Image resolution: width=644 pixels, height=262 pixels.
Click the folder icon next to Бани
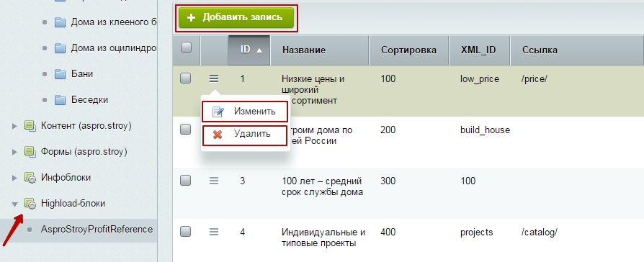(61, 74)
